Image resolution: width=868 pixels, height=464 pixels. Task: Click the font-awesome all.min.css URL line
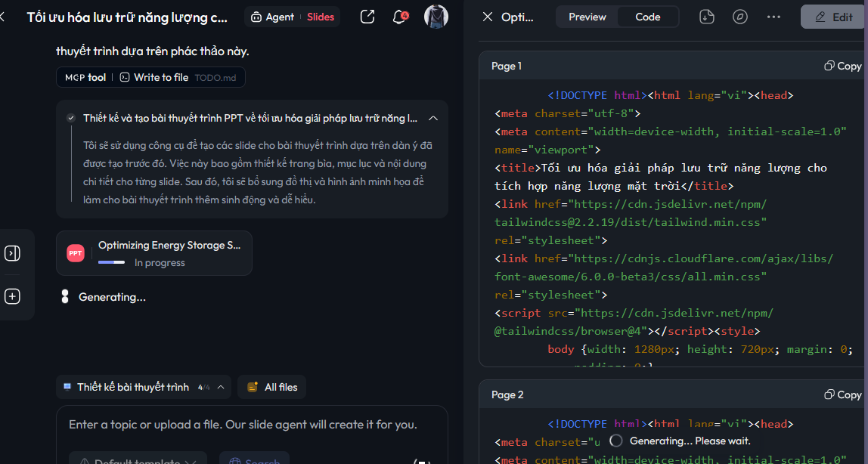coord(631,277)
